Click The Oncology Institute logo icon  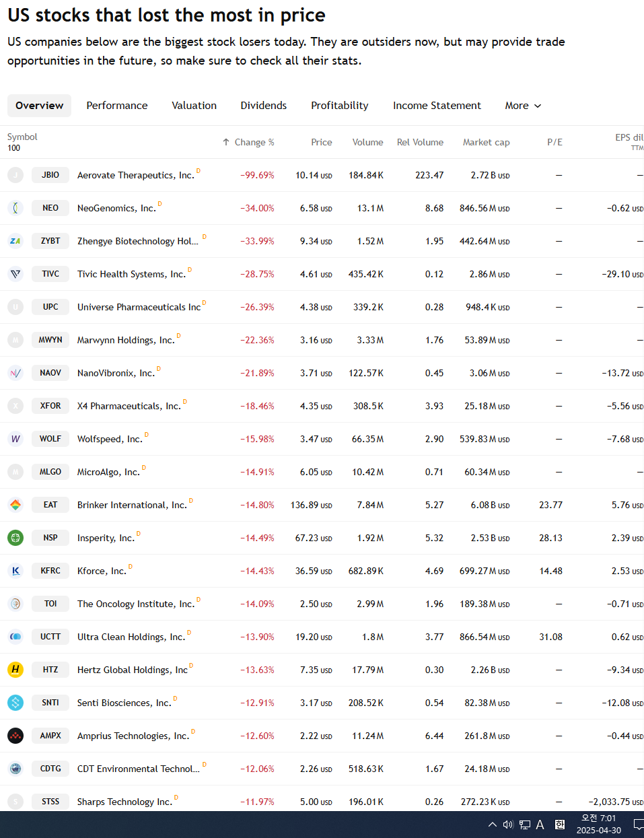(x=15, y=604)
